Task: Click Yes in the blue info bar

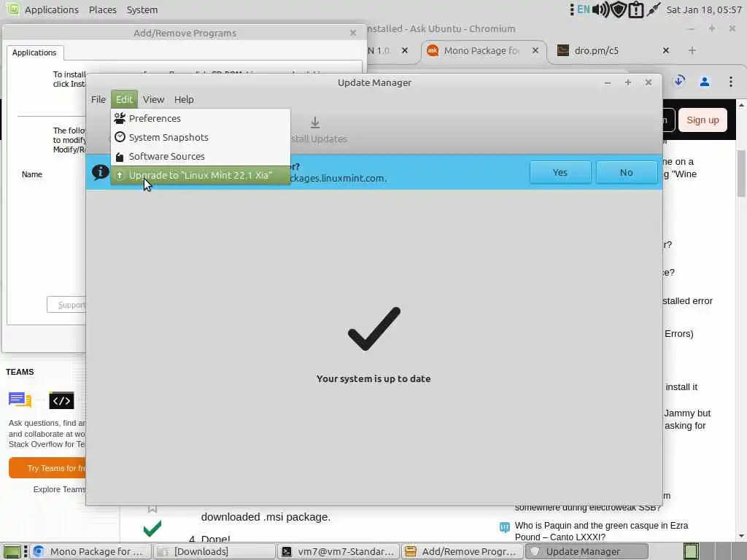Action: point(560,172)
